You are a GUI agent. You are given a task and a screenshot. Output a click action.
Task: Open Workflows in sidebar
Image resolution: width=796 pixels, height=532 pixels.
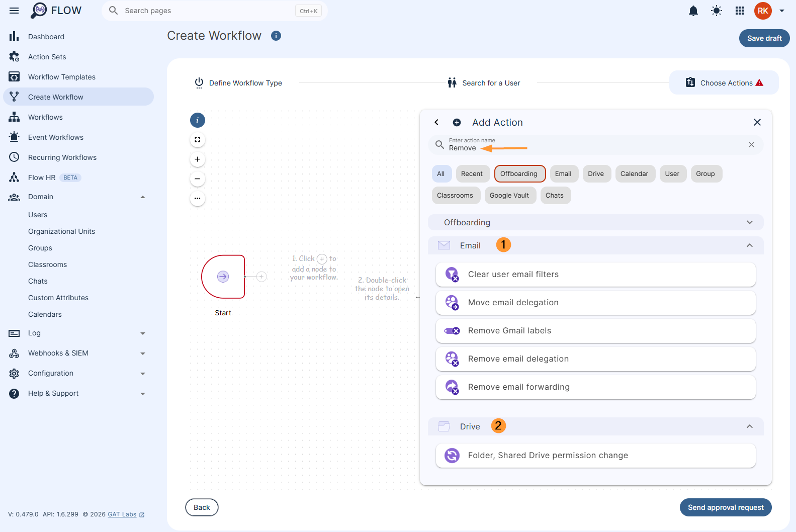(x=78, y=117)
